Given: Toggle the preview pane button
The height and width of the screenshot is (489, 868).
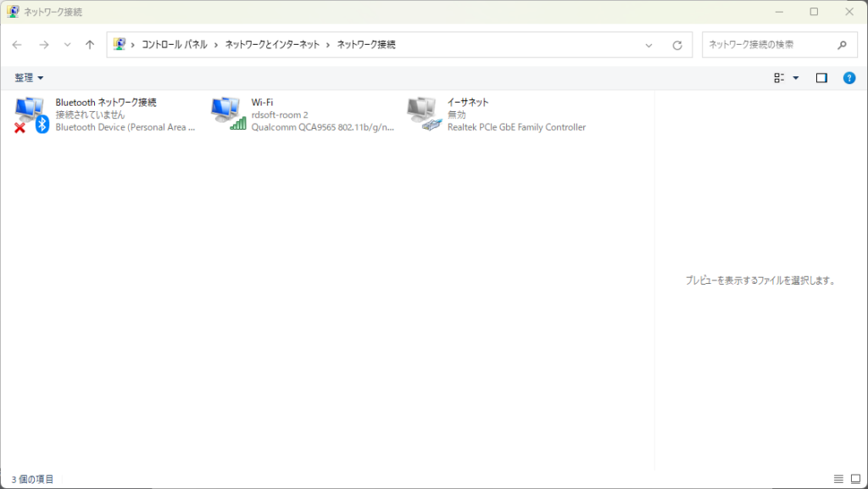Looking at the screenshot, I should click(x=821, y=78).
